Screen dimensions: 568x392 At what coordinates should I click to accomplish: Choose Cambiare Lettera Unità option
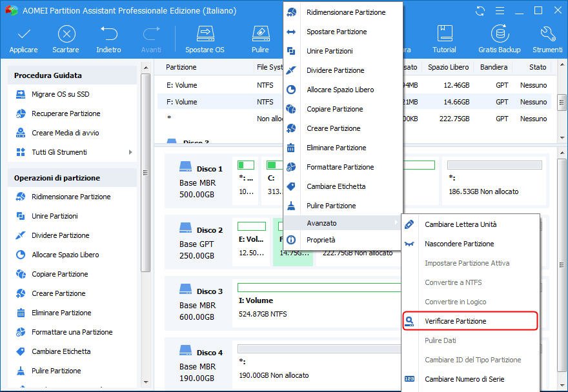tap(460, 224)
